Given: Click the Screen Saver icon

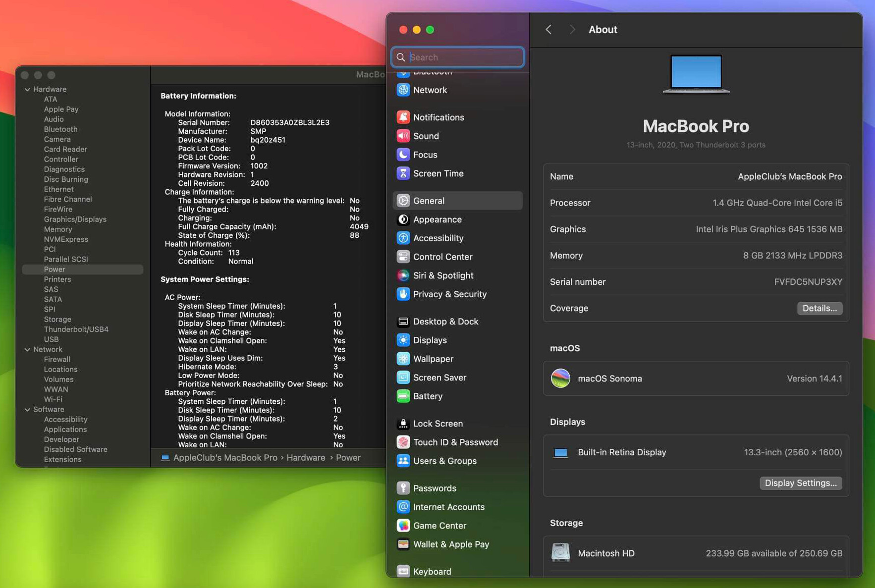Looking at the screenshot, I should [x=403, y=377].
